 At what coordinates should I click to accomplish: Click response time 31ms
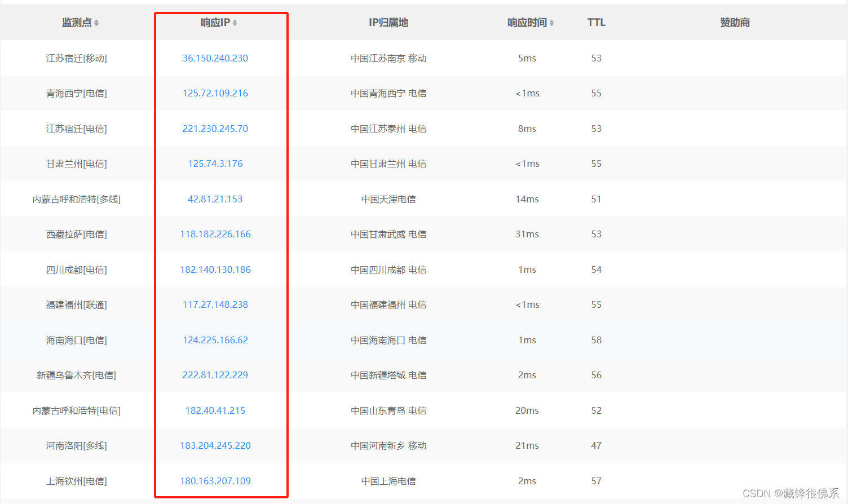(527, 234)
